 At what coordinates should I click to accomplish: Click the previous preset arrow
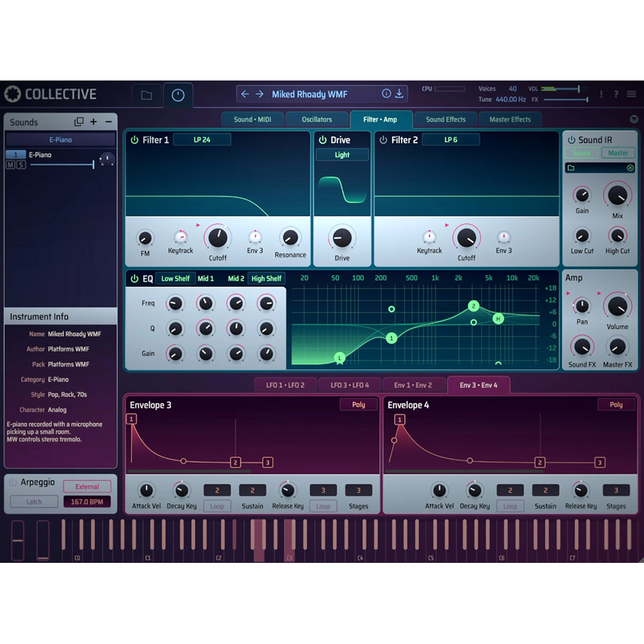coord(245,94)
